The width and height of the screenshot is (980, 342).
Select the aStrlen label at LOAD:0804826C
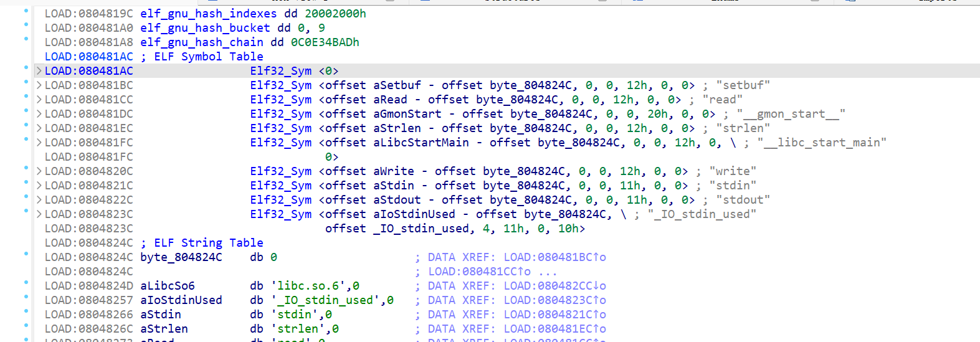(x=164, y=329)
